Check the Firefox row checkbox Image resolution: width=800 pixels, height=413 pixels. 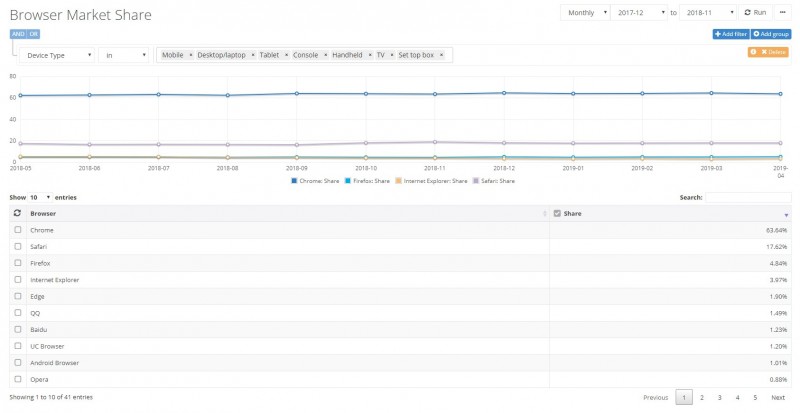coord(18,262)
